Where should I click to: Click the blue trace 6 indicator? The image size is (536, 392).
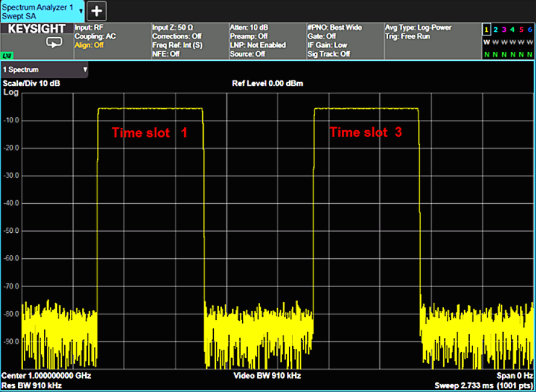[530, 30]
